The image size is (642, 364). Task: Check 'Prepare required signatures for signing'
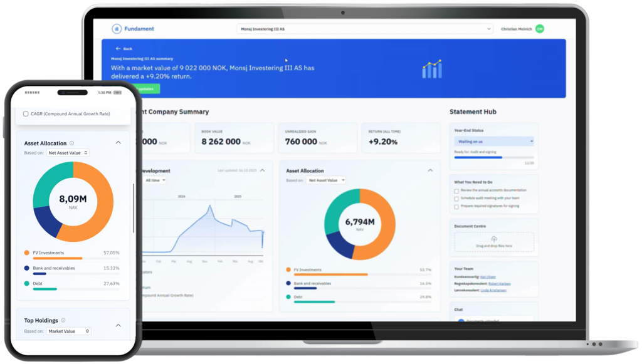pyautogui.click(x=456, y=206)
